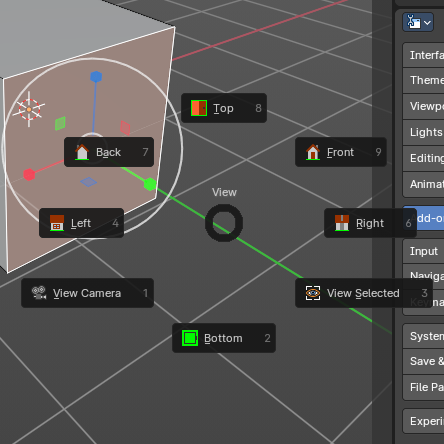Click the View Camera icon
This screenshot has height=444, width=444.
[x=39, y=293]
